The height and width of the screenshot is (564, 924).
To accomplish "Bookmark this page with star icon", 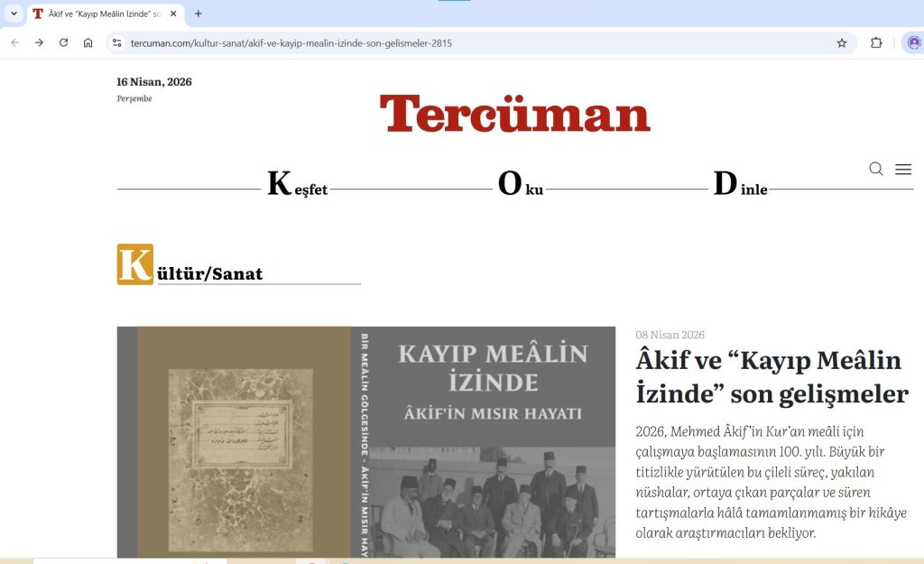I will tap(841, 42).
